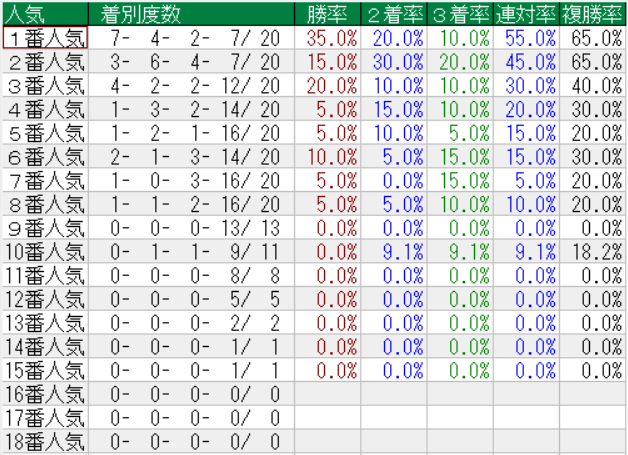Select the 18番人気 row label
This screenshot has height=455, width=628.
[x=45, y=442]
